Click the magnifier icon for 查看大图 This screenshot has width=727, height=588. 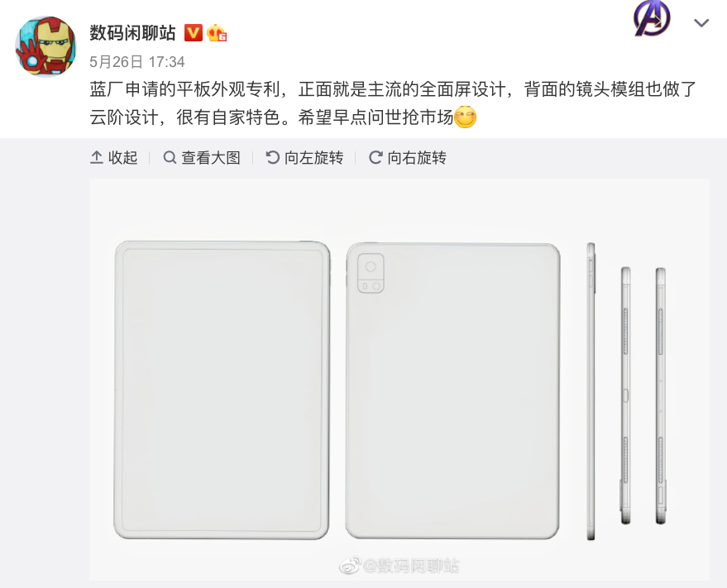170,158
